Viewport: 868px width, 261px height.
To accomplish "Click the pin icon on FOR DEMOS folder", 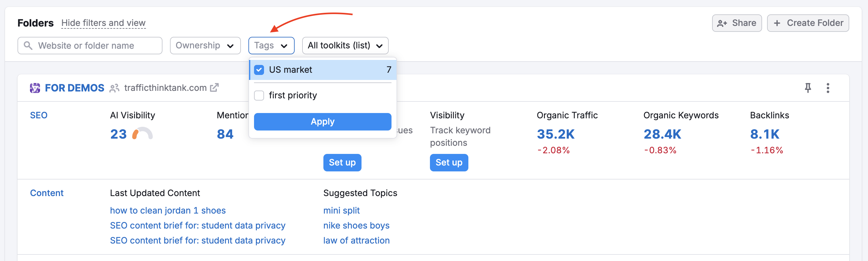I will click(808, 88).
